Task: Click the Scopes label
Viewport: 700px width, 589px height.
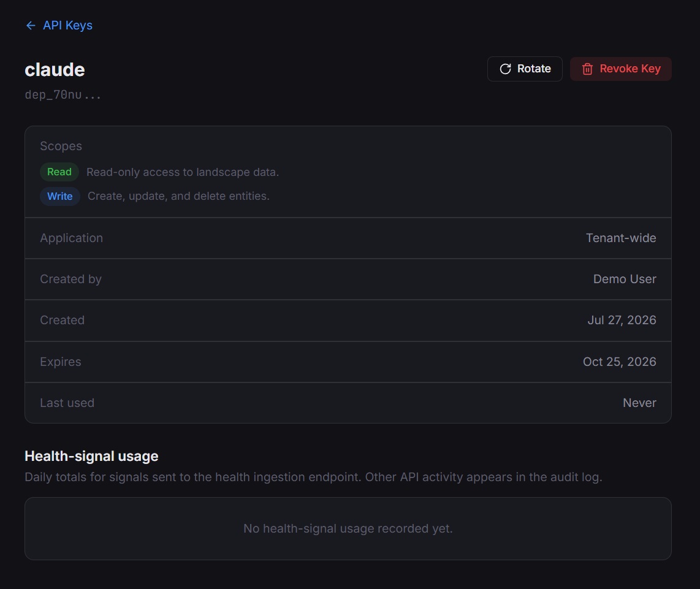Action: click(61, 146)
